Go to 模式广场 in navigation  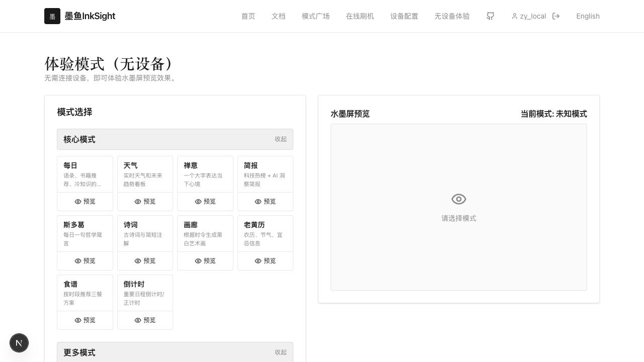(315, 16)
